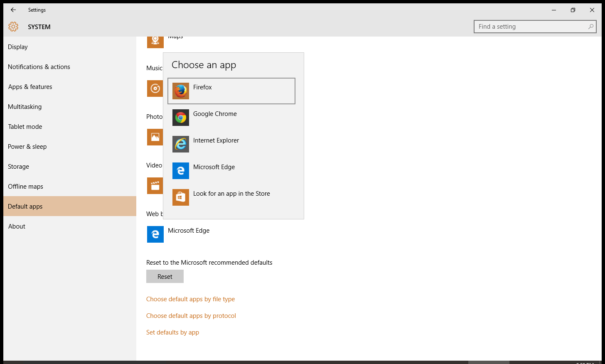This screenshot has height=364, width=605.
Task: Select the Default apps sidebar item
Action: coord(70,206)
